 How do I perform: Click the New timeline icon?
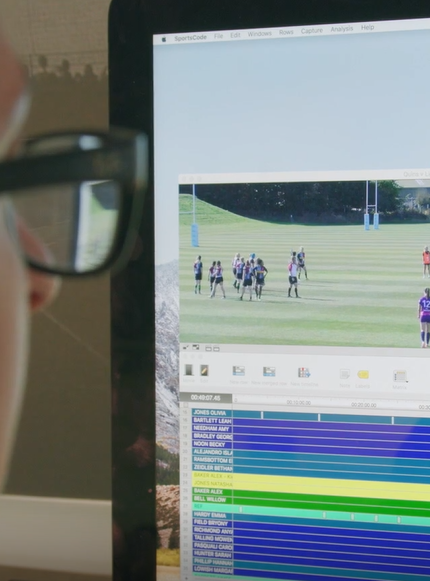tap(304, 373)
